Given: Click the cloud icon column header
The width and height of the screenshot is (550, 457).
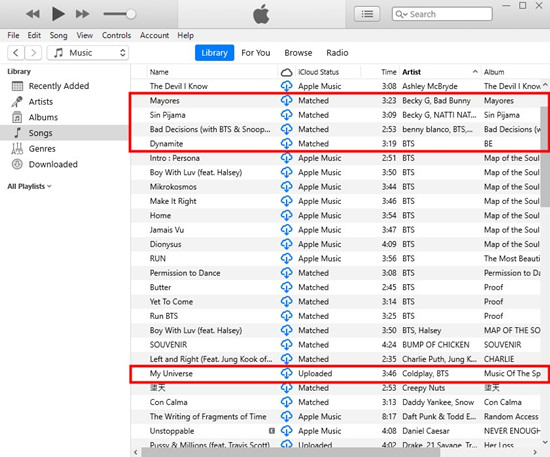Looking at the screenshot, I should click(287, 72).
